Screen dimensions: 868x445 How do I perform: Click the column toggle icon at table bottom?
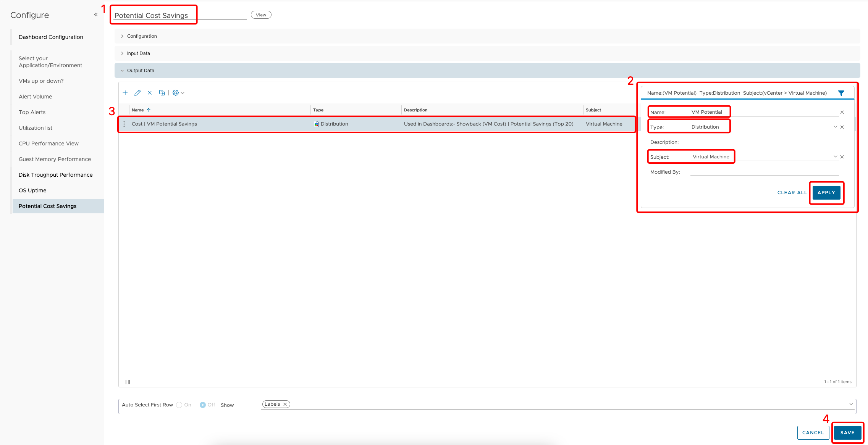[x=128, y=382]
